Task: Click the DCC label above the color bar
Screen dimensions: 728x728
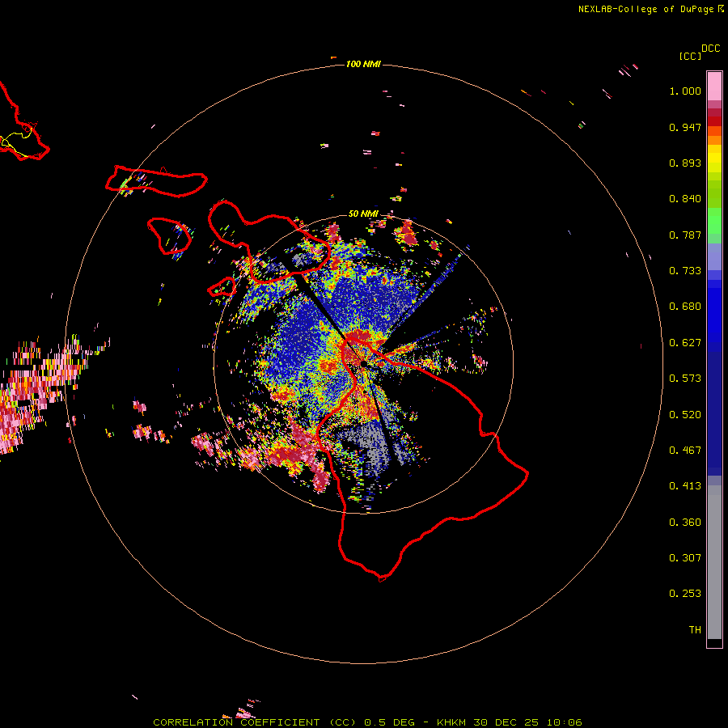Action: point(710,49)
